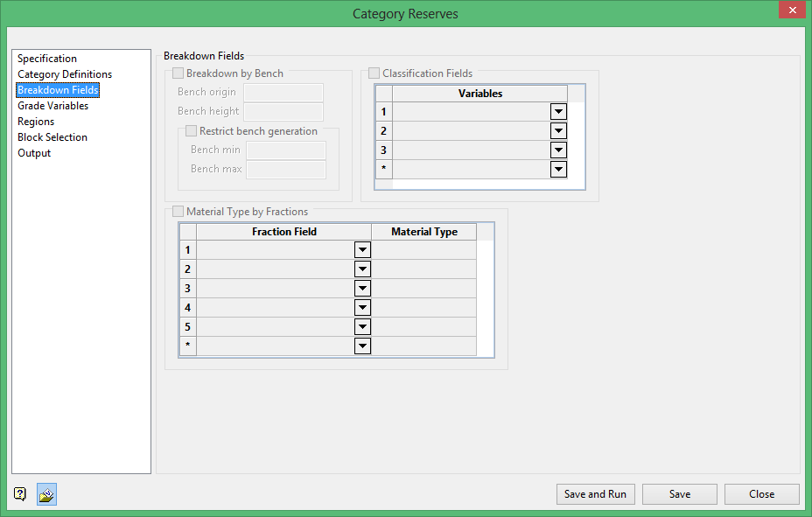The height and width of the screenshot is (517, 812).
Task: Open Variables dropdown in row 1
Action: pyautogui.click(x=558, y=112)
